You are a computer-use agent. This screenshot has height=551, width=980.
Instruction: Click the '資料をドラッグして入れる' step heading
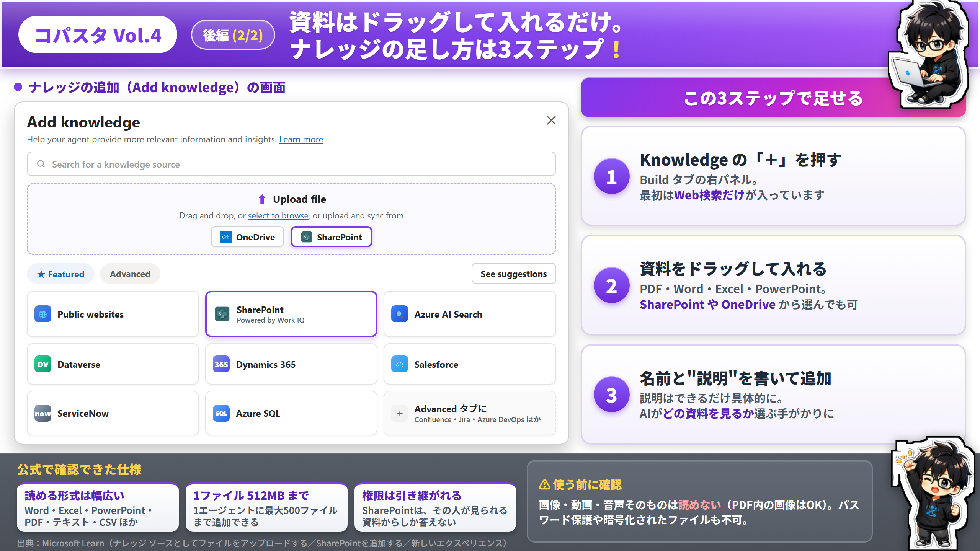[x=733, y=269]
